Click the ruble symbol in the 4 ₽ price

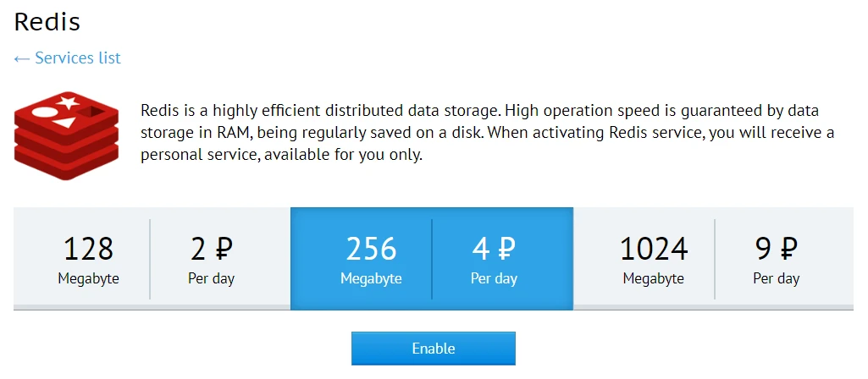[x=506, y=249]
